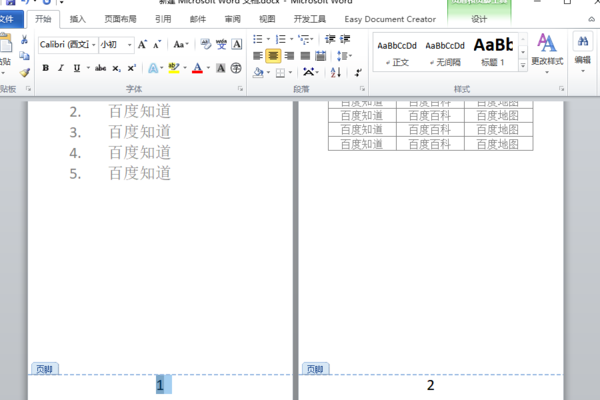This screenshot has width=600, height=400.
Task: Expand the underline style dropdown arrow
Action: point(88,68)
